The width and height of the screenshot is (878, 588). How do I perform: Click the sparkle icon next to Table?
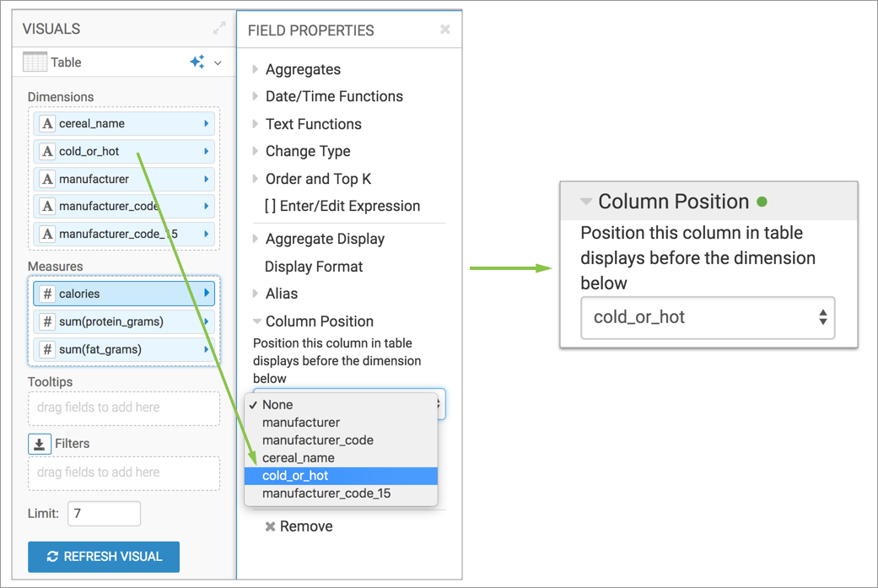197,62
